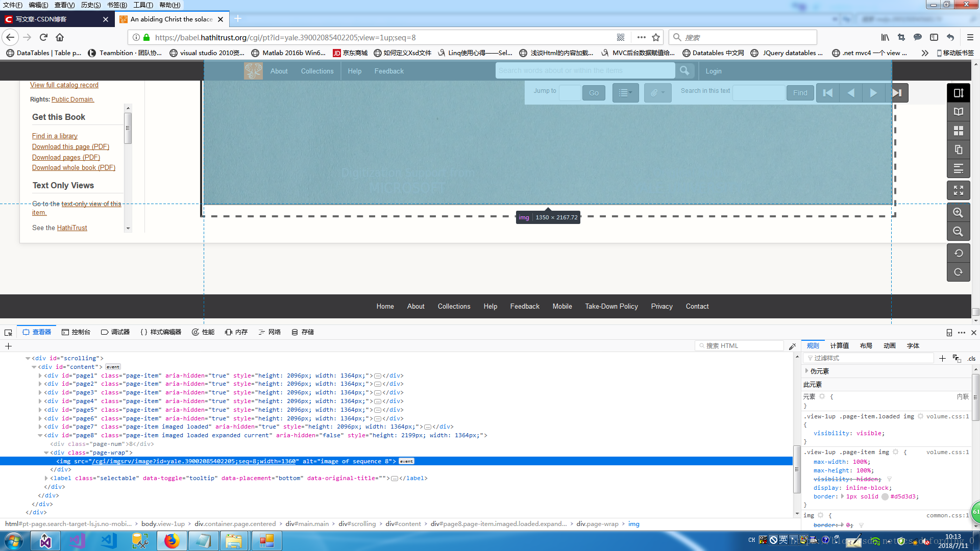
Task: Click the zoom out magnifier icon
Action: (958, 232)
